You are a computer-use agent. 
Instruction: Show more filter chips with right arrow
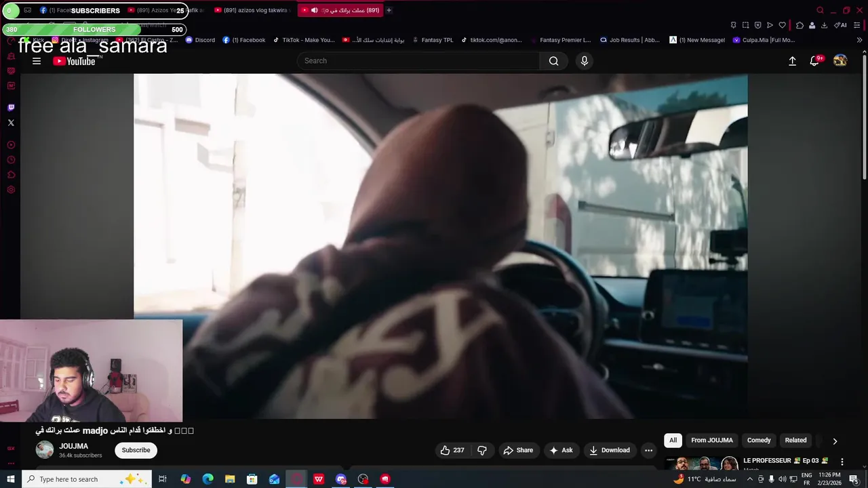(x=835, y=441)
